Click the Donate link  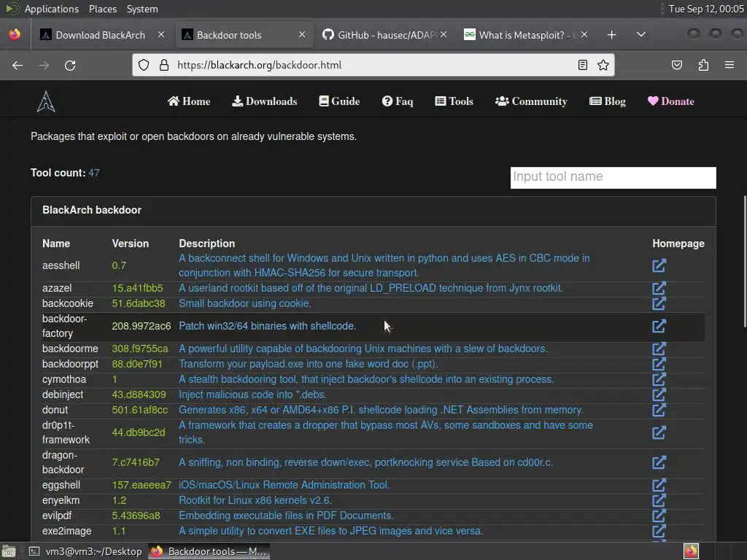pos(671,101)
